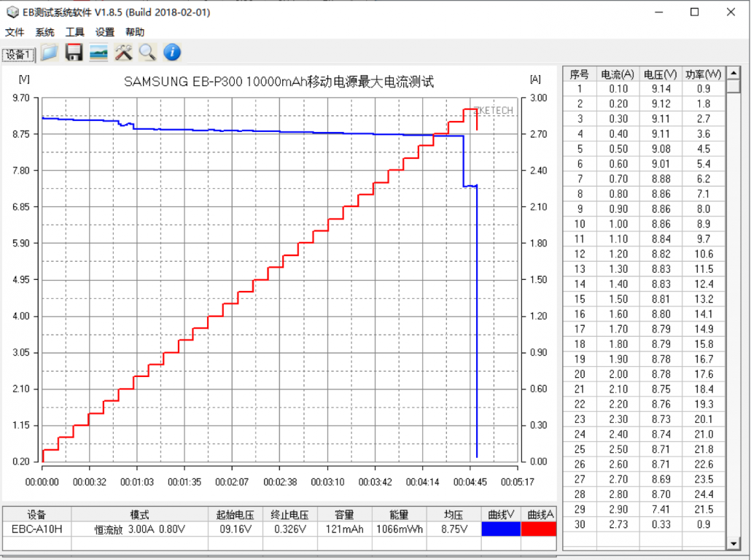751x560 pixels.
Task: Click the 0.326V end voltage value
Action: (x=289, y=529)
